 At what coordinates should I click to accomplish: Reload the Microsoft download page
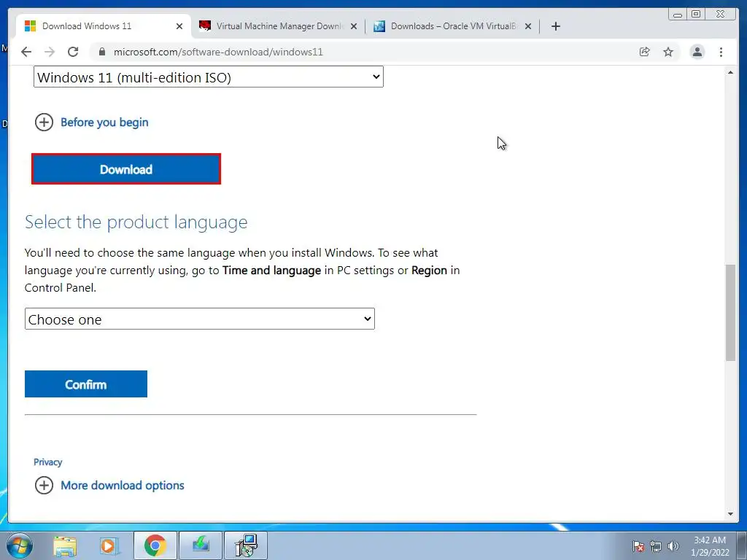tap(73, 52)
